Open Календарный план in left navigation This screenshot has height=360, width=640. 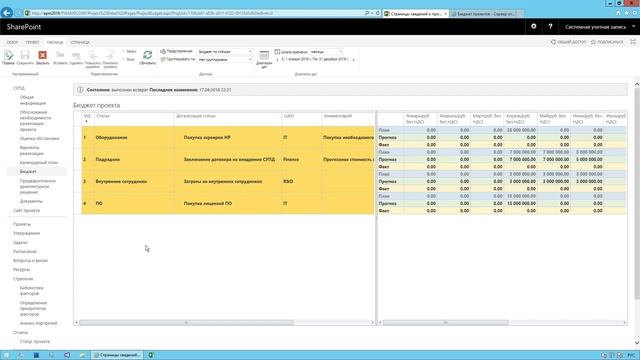(x=39, y=162)
